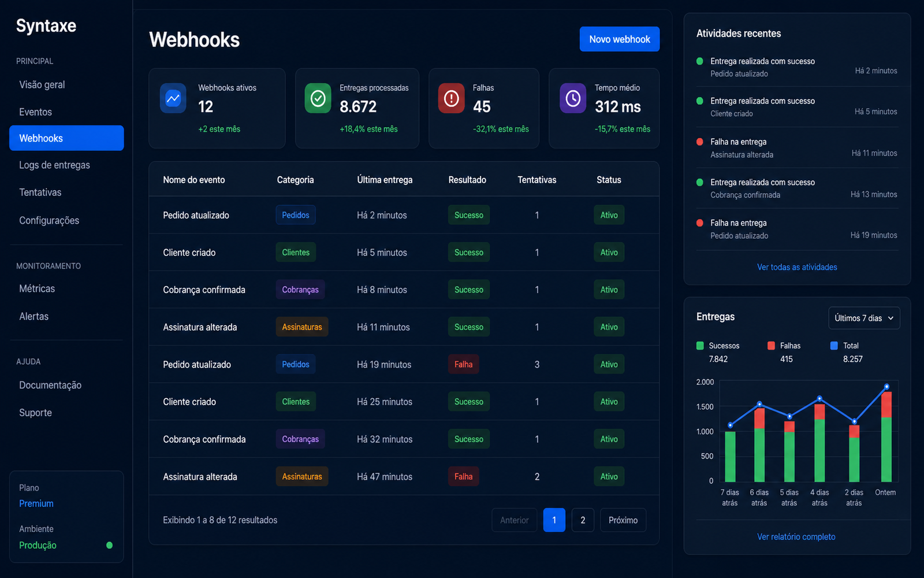The height and width of the screenshot is (578, 924).
Task: Click the Novo webhook button
Action: [620, 39]
